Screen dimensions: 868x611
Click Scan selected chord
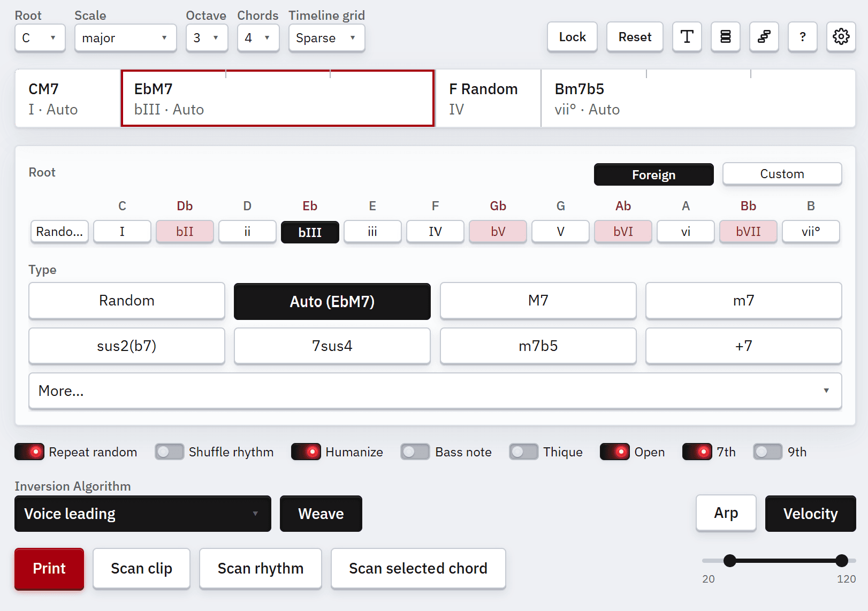[x=418, y=569]
